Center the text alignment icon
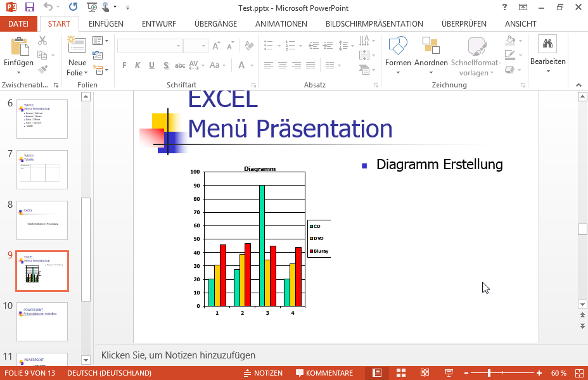The image size is (588, 380). (283, 65)
